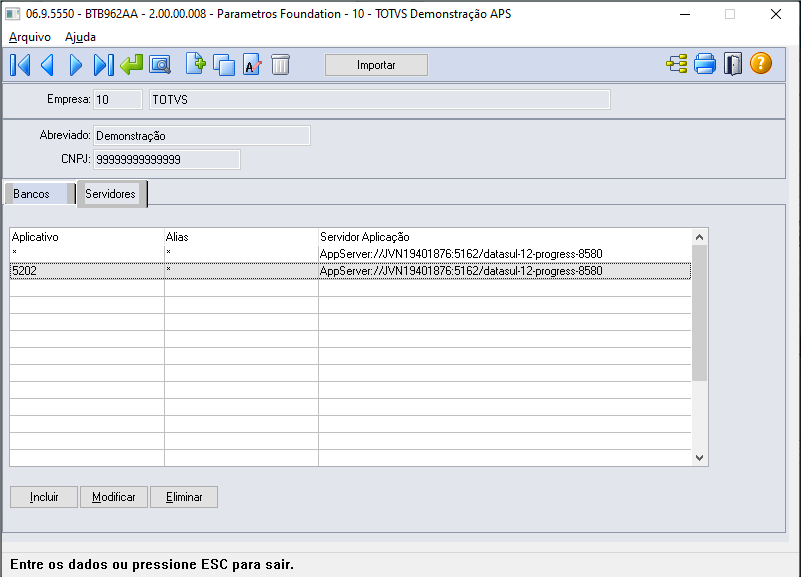Select the row with Aplicativo 5202

(x=350, y=271)
